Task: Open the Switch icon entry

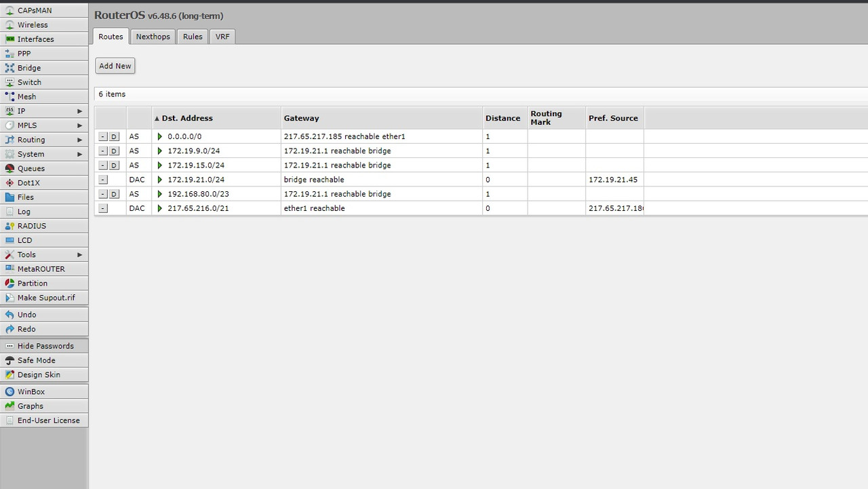Action: [9, 82]
